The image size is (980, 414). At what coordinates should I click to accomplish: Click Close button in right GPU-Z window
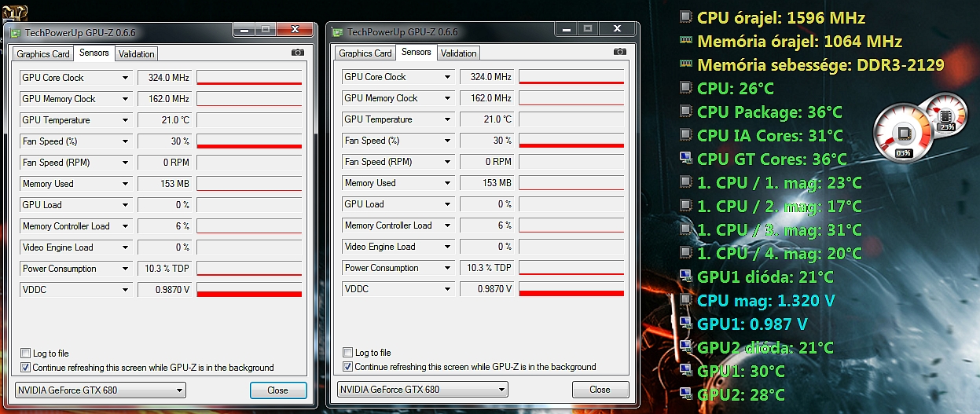(x=600, y=390)
